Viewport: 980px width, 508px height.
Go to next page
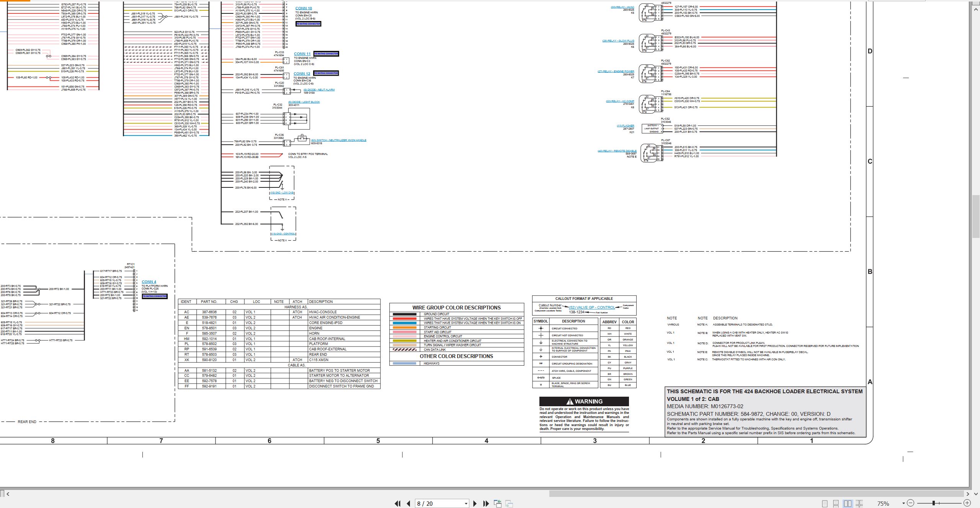pos(475,503)
